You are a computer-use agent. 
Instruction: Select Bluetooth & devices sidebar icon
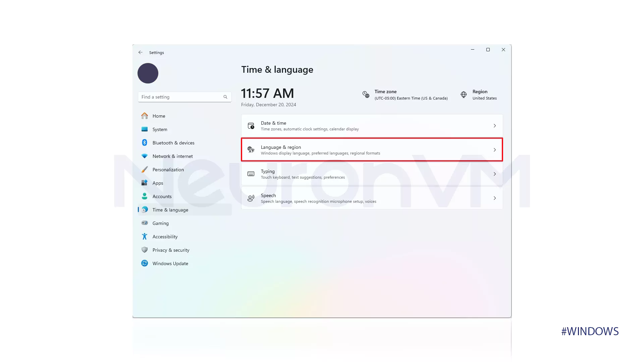[x=144, y=142]
